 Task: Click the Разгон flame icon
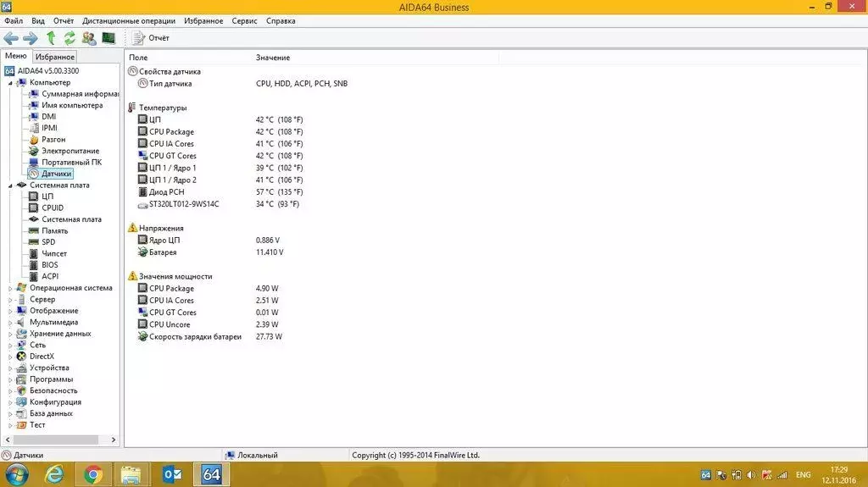click(x=34, y=140)
